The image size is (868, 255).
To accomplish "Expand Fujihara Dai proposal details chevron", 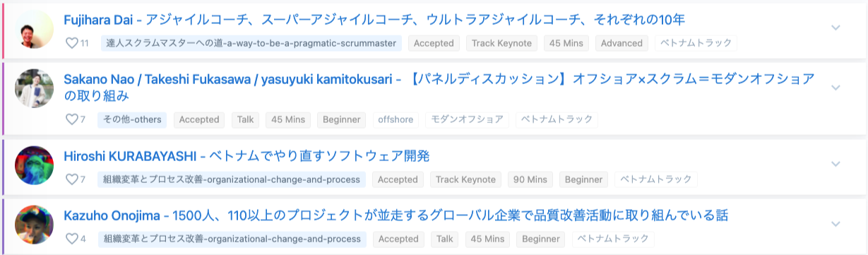I will tap(836, 28).
